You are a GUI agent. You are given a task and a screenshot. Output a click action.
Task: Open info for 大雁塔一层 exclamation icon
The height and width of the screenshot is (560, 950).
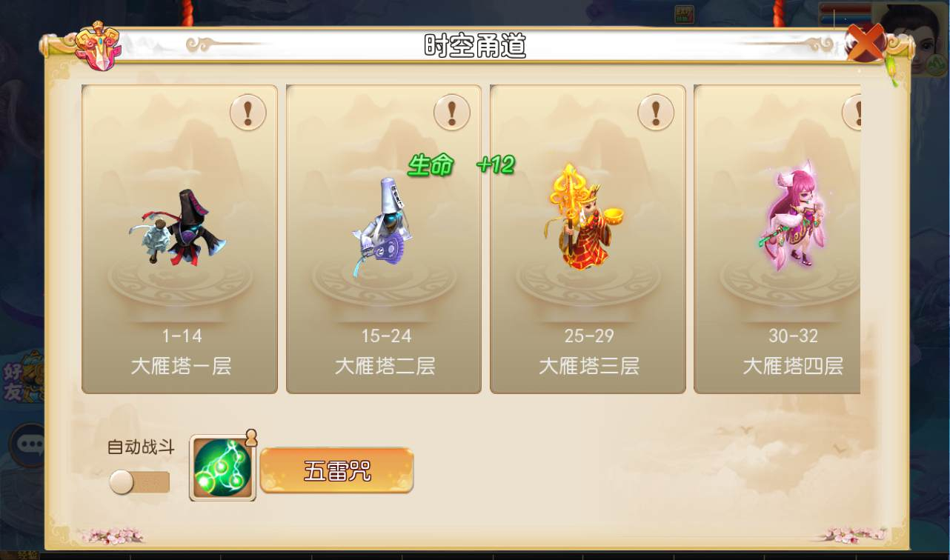[x=248, y=113]
